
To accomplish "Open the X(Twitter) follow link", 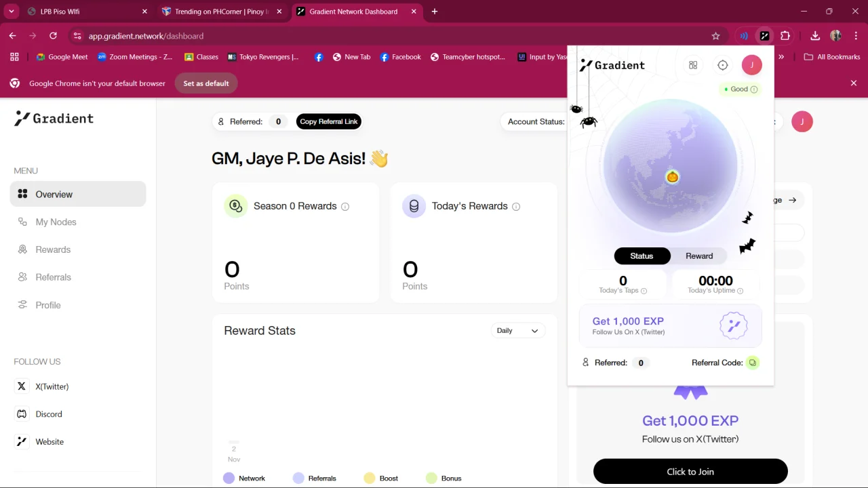I will pos(42,386).
